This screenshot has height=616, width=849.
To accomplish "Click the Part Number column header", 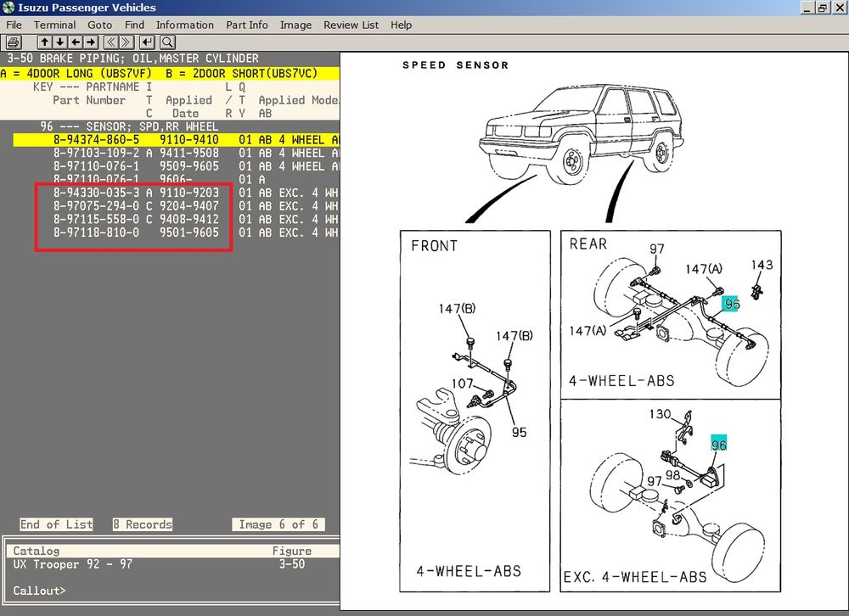I will [89, 100].
